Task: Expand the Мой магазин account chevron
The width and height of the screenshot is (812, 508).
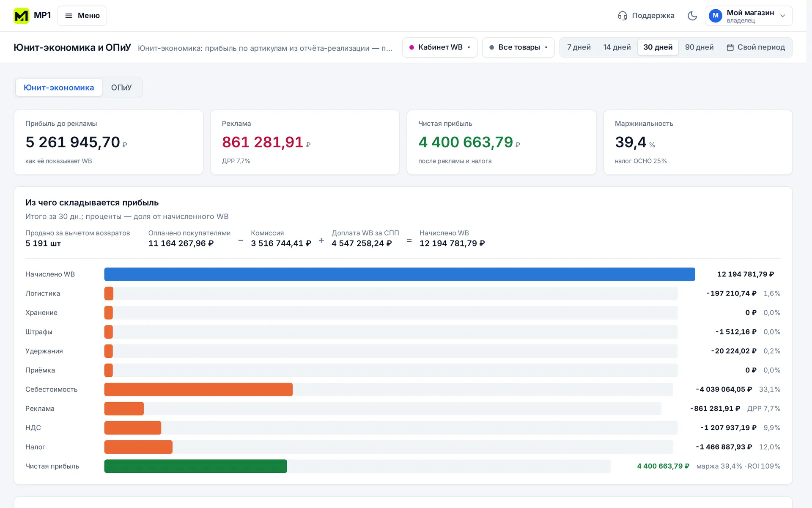Action: pyautogui.click(x=783, y=16)
